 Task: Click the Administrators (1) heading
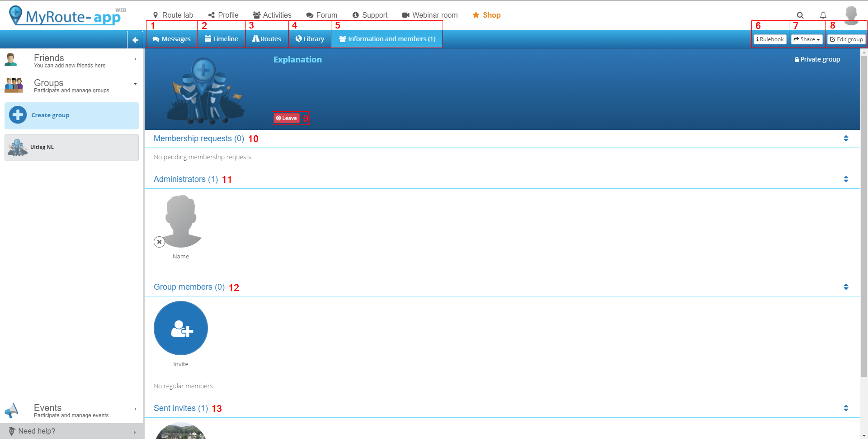[x=186, y=179]
